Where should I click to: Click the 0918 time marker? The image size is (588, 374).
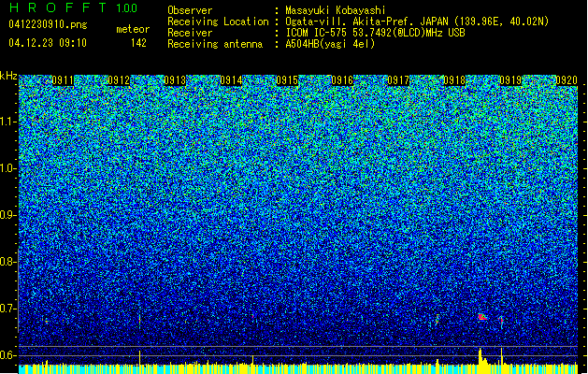(454, 80)
